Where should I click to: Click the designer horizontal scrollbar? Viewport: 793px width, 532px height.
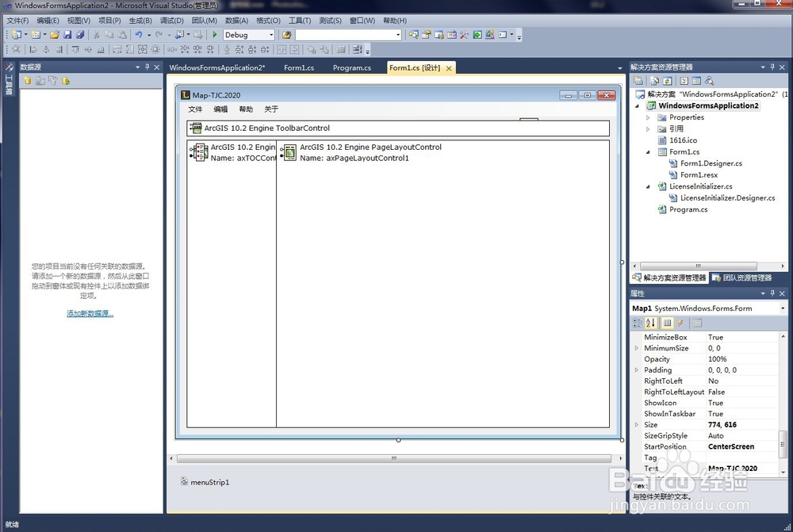394,458
